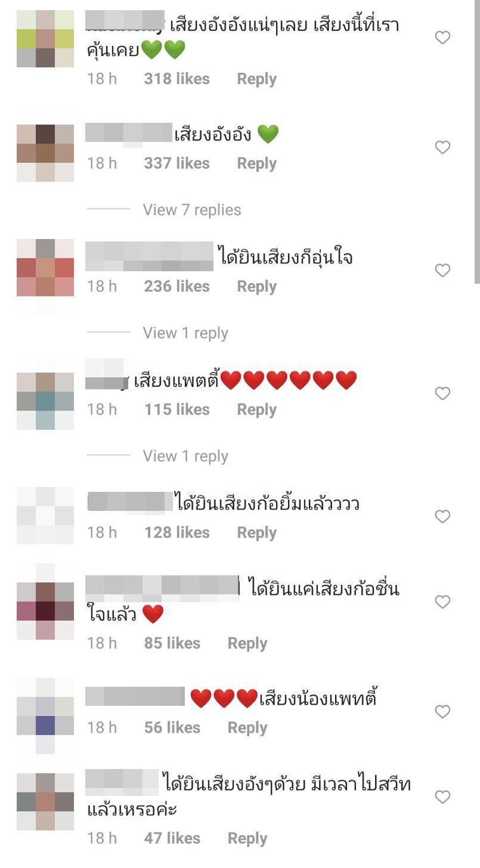Heart the comment with 47 likes
The image size is (480, 868).
click(x=442, y=797)
